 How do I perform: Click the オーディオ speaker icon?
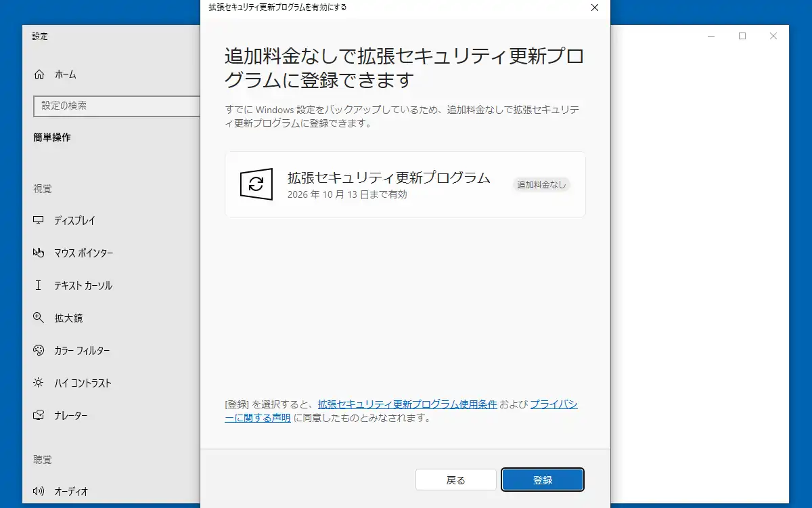[39, 492]
